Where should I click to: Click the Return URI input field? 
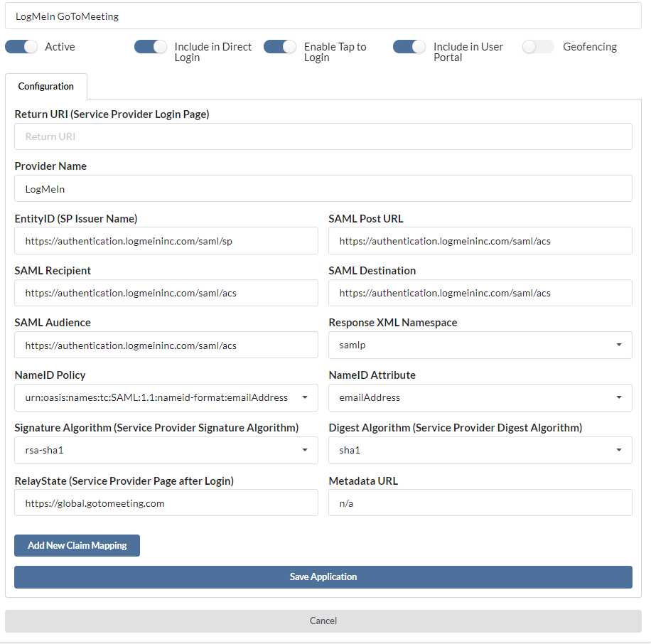pyautogui.click(x=323, y=136)
